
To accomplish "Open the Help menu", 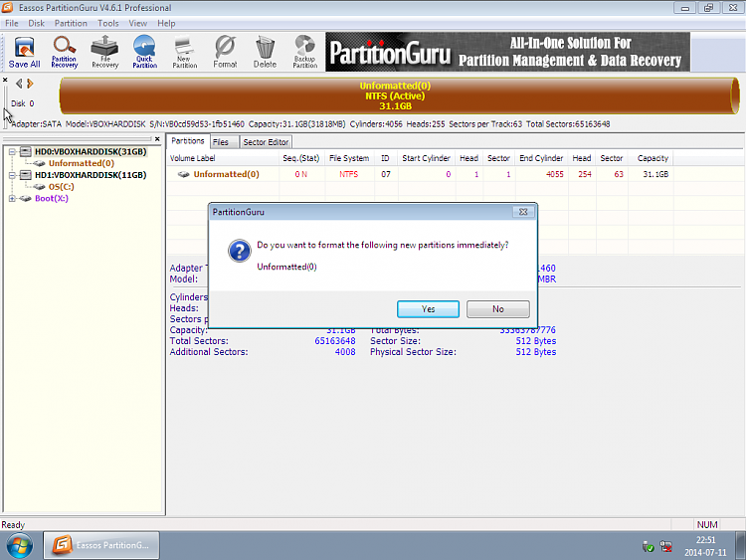I will click(166, 23).
